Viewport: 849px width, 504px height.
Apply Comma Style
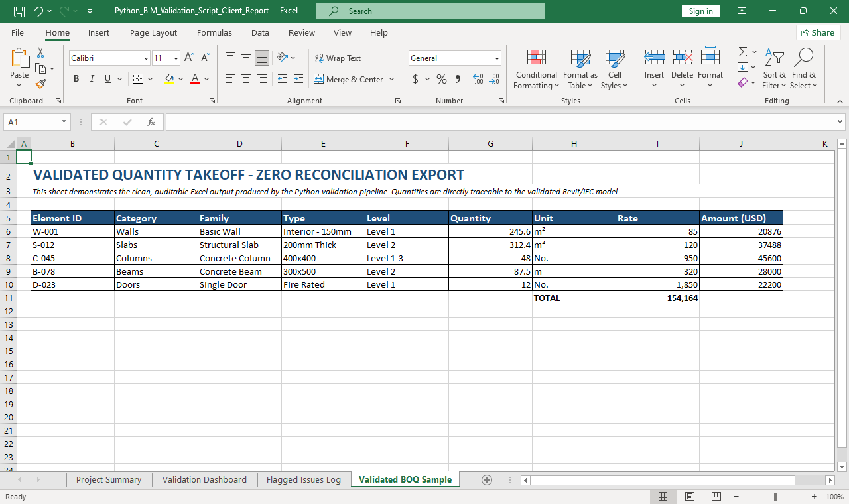click(458, 79)
